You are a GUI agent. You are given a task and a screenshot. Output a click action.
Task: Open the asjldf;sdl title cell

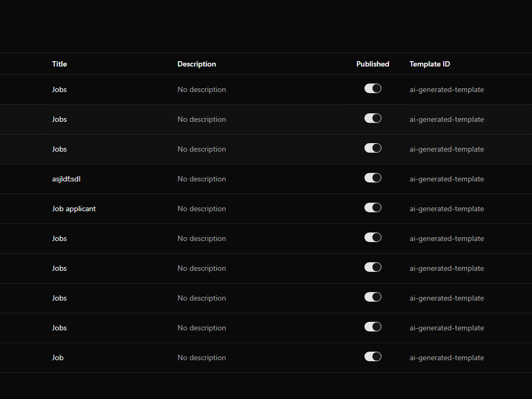point(66,179)
